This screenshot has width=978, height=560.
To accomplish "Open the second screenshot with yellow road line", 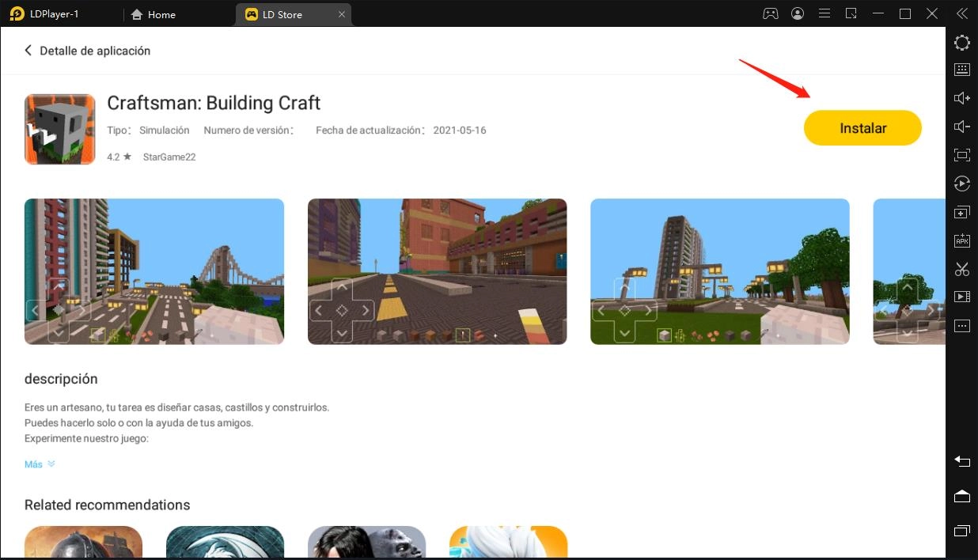I will (438, 271).
